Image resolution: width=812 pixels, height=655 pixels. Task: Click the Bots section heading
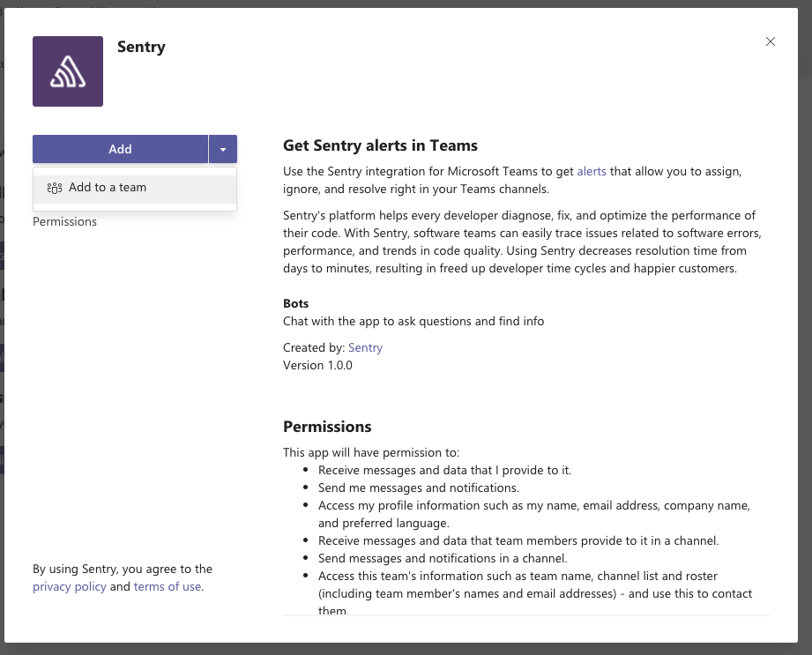pyautogui.click(x=296, y=303)
